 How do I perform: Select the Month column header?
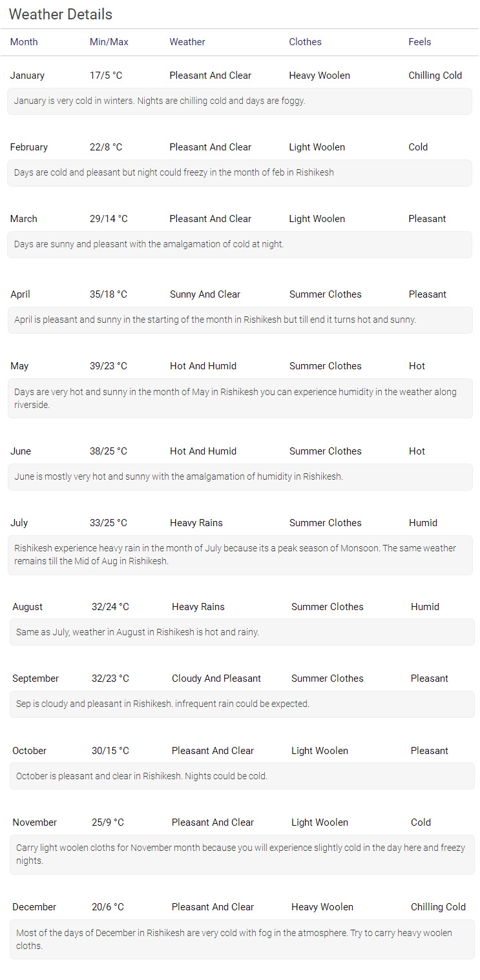pos(24,42)
